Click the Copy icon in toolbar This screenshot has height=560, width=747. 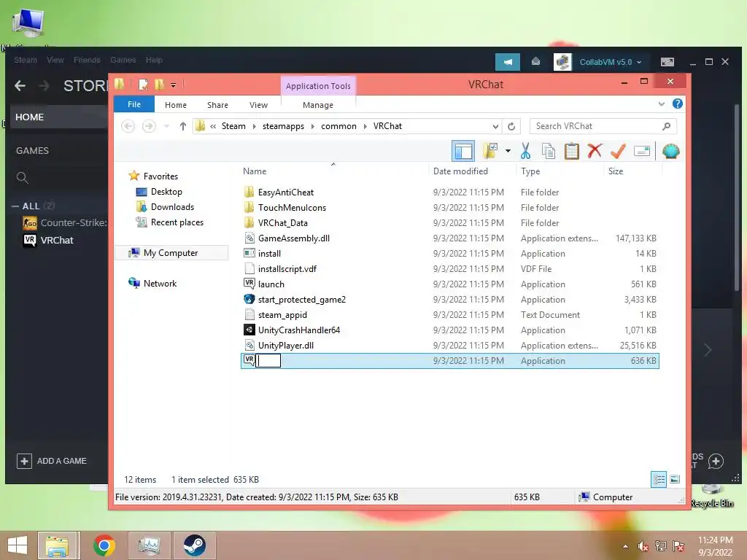[x=549, y=151]
